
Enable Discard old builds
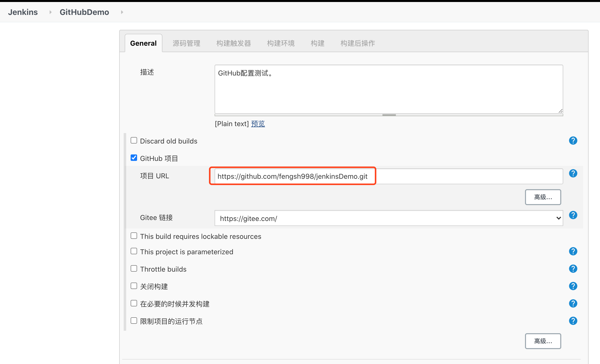click(x=134, y=140)
